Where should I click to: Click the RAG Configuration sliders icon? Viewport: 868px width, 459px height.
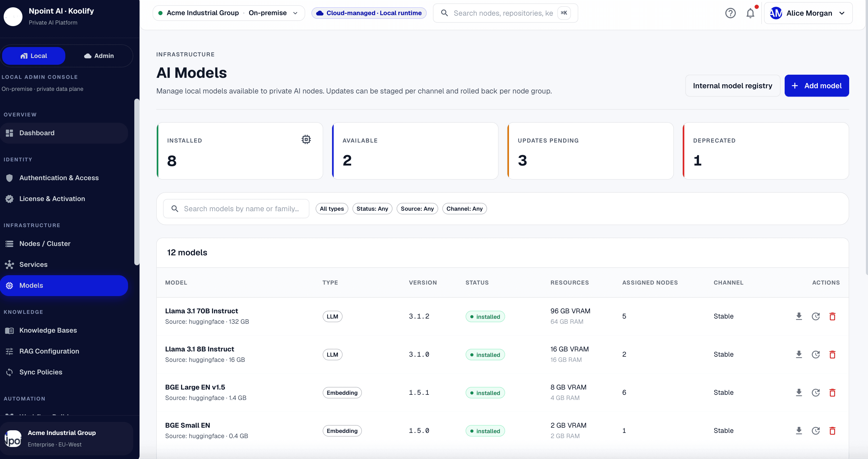coord(9,351)
